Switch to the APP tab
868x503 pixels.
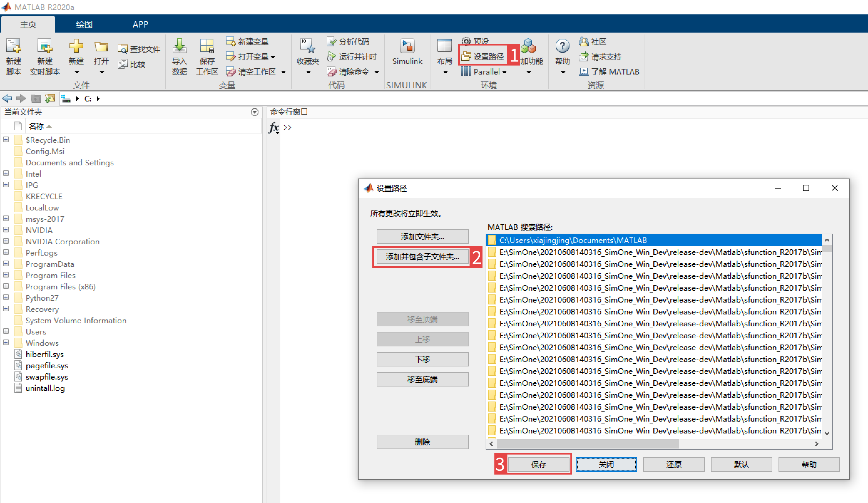(x=140, y=24)
